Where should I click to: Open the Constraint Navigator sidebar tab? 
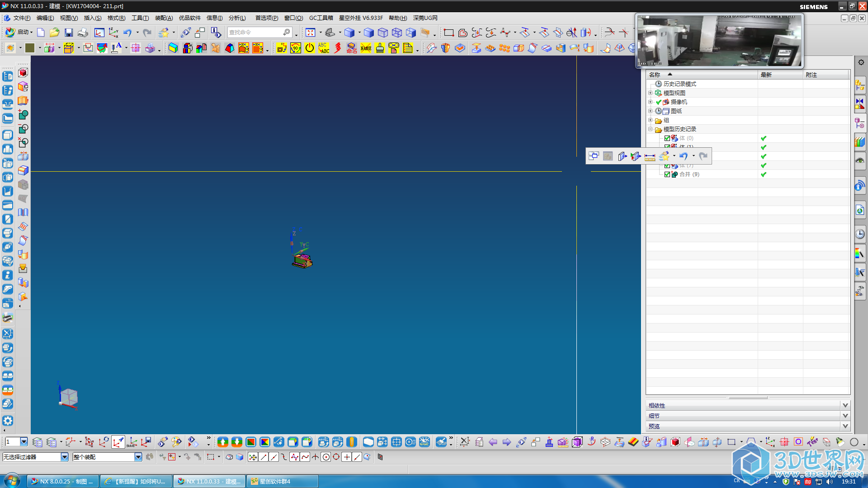[x=860, y=103]
